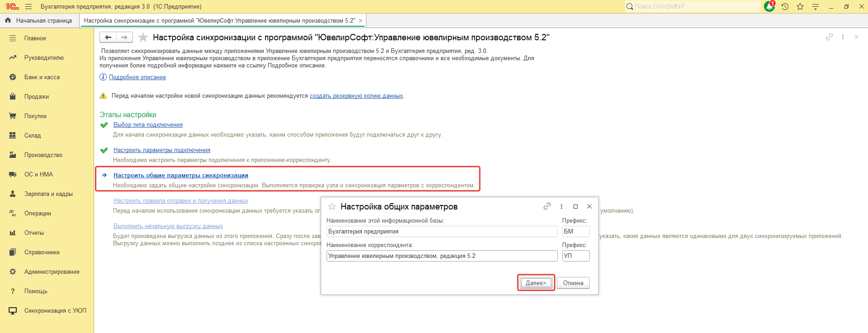This screenshot has height=333, width=868.
Task: Open the Справочники section
Action: tap(42, 252)
